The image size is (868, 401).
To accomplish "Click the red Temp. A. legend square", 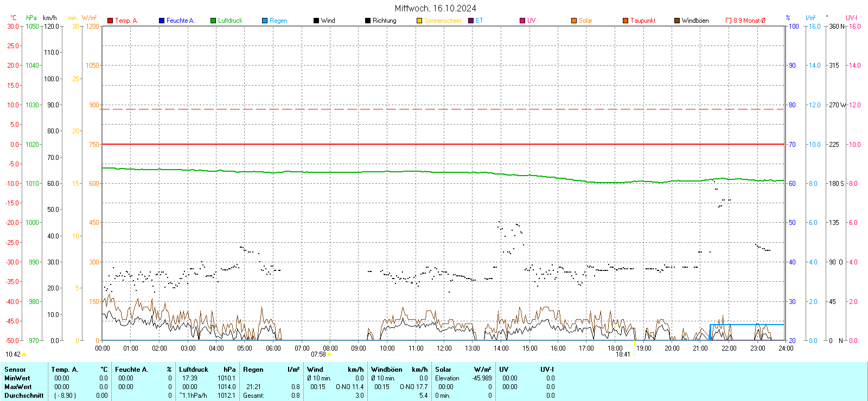I will tap(110, 21).
